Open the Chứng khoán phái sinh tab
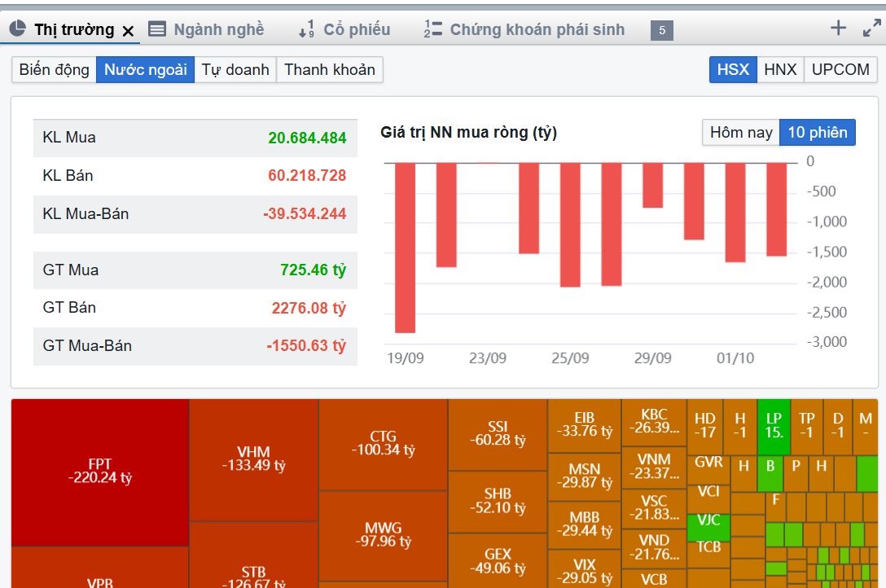Viewport: 886px width, 588px height. click(537, 29)
